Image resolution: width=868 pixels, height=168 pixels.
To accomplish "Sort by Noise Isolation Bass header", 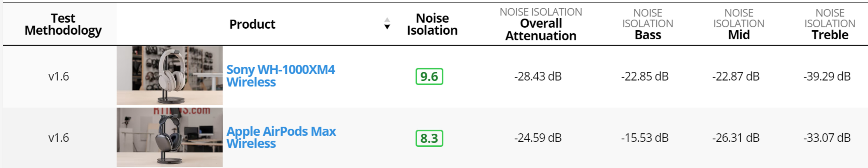I will pos(647,24).
